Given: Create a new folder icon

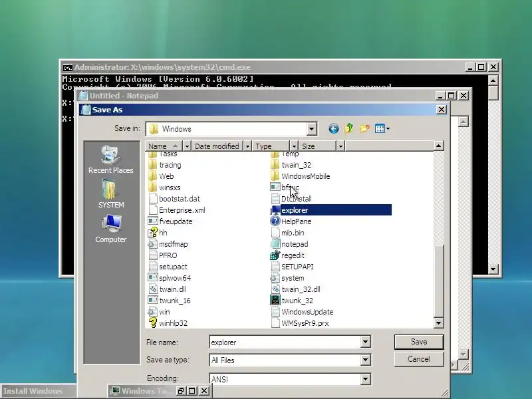Looking at the screenshot, I should tap(364, 128).
